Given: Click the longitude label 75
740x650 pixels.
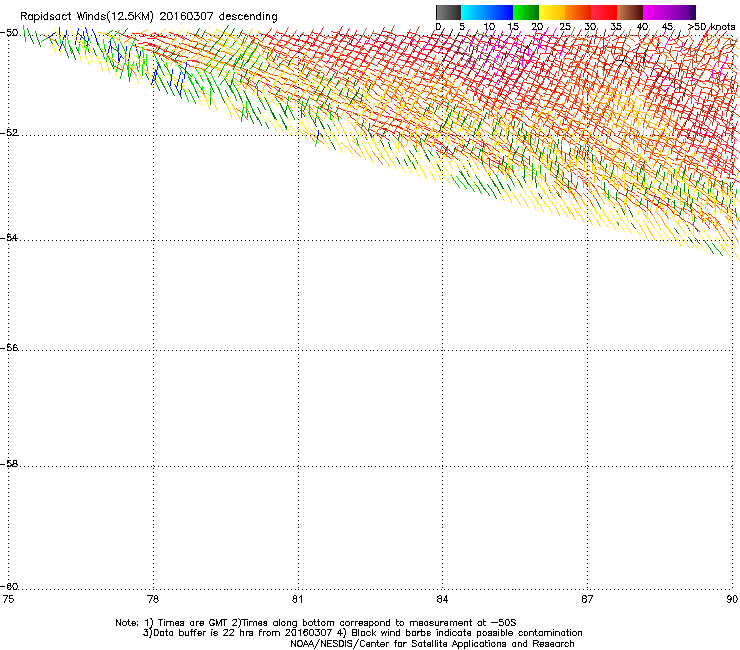Looking at the screenshot, I should point(8,599).
